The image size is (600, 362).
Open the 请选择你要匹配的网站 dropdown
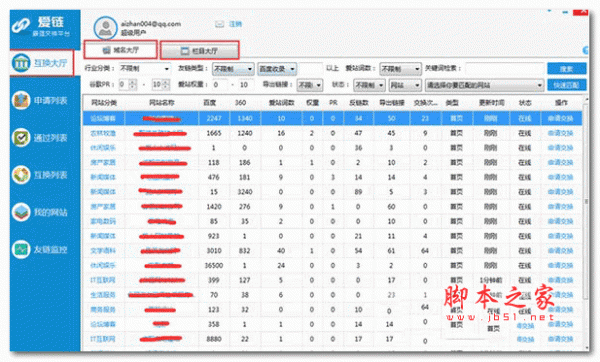tap(484, 85)
